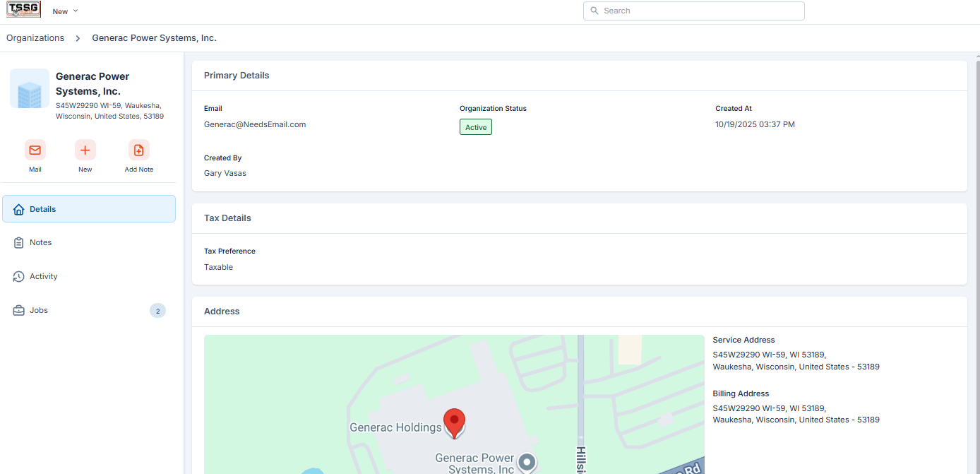Screen dimensions: 980x474
Task: Click the red map location pin
Action: click(x=454, y=422)
